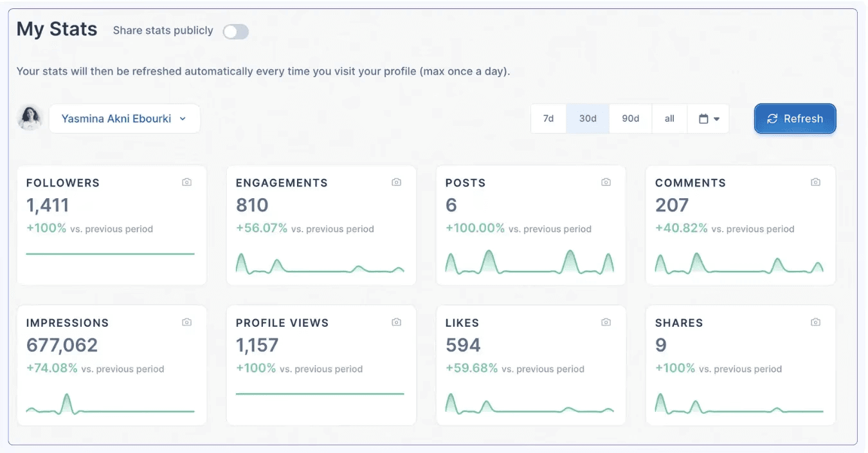Screen dimensions: 868x453
Task: Click the camera icon on the Engagements card
Action: [x=396, y=182]
